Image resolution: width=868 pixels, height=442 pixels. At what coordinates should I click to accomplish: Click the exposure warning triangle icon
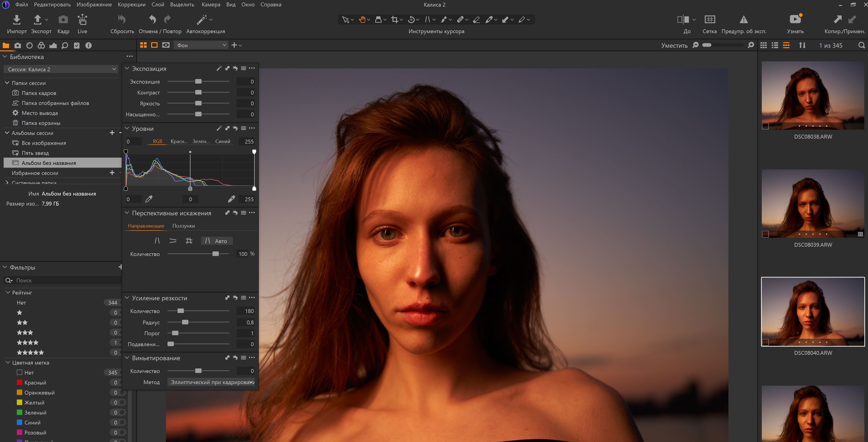744,20
